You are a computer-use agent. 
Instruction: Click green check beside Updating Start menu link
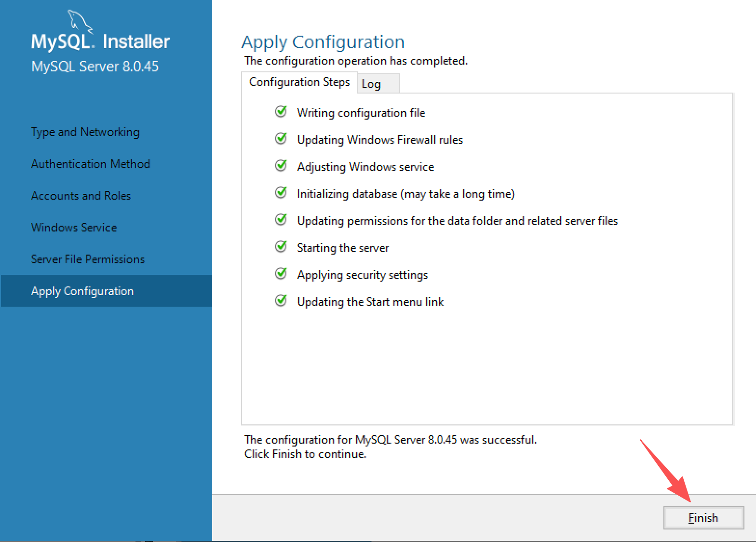[281, 301]
